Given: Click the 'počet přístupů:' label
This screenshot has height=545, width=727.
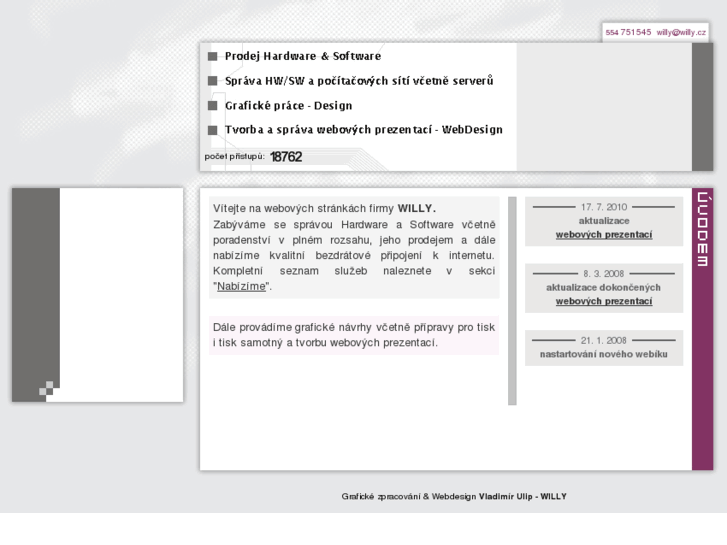Looking at the screenshot, I should (235, 156).
